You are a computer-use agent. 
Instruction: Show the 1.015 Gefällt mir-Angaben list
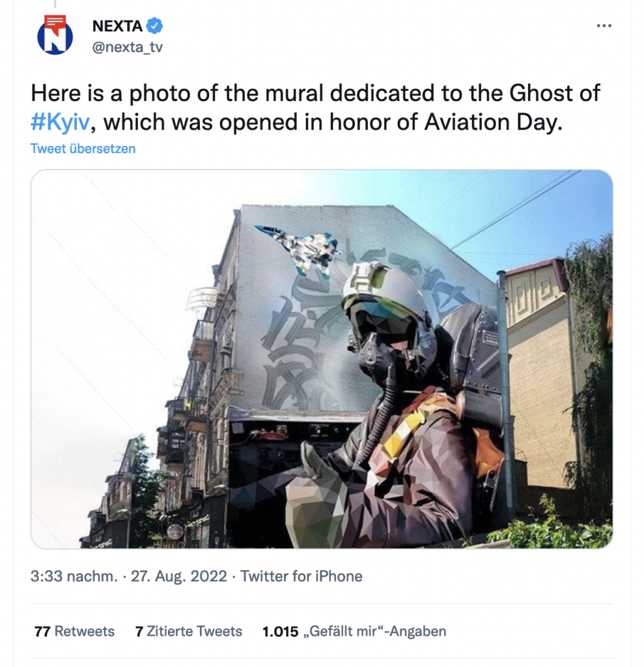click(354, 631)
